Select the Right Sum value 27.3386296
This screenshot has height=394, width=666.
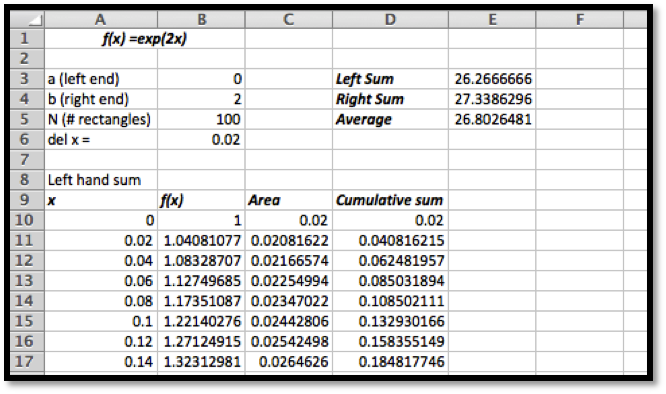[x=492, y=99]
